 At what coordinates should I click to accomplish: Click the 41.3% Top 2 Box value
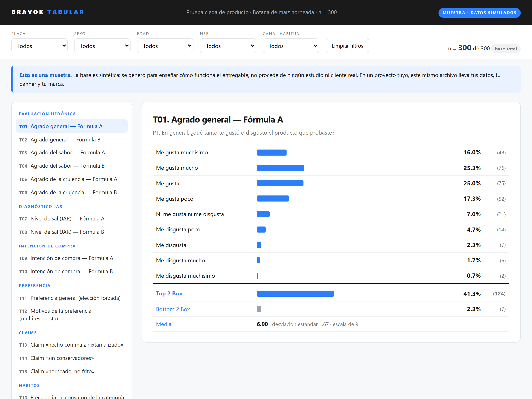(472, 294)
